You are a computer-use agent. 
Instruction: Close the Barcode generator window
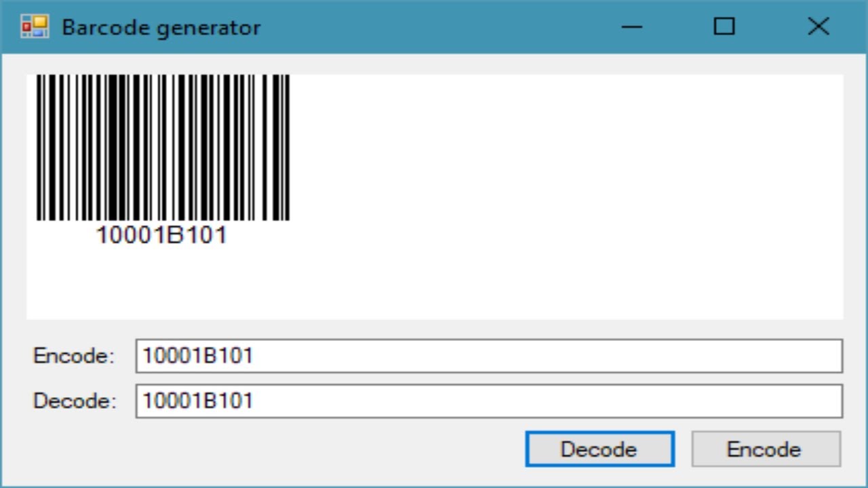coord(818,26)
